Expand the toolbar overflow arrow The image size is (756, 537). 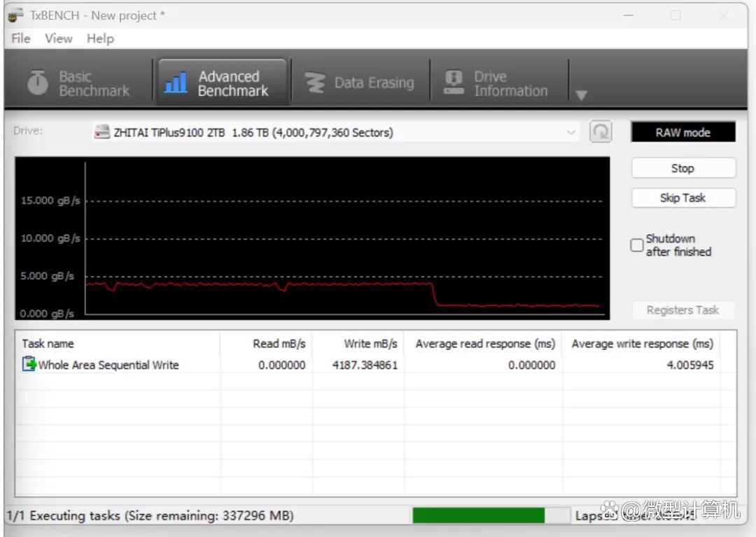pos(582,95)
